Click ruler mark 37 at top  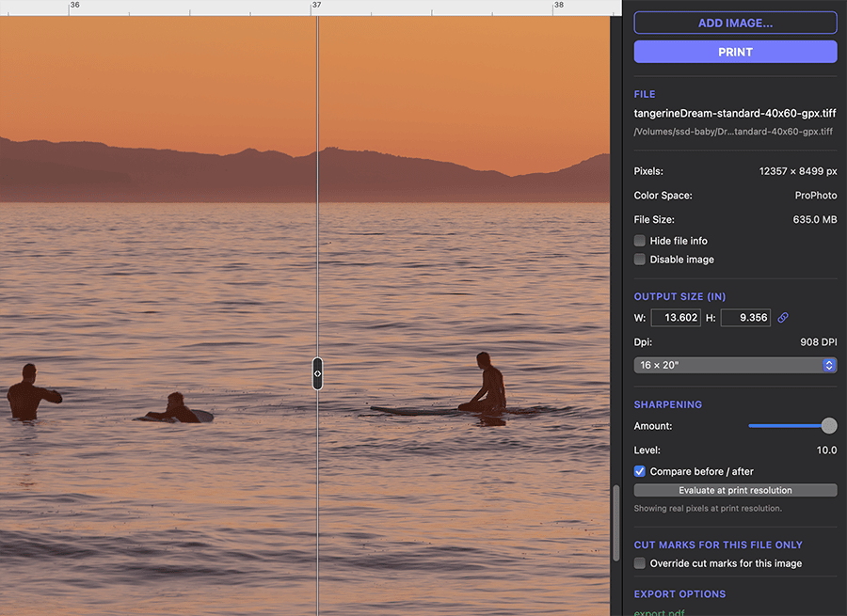pos(316,5)
